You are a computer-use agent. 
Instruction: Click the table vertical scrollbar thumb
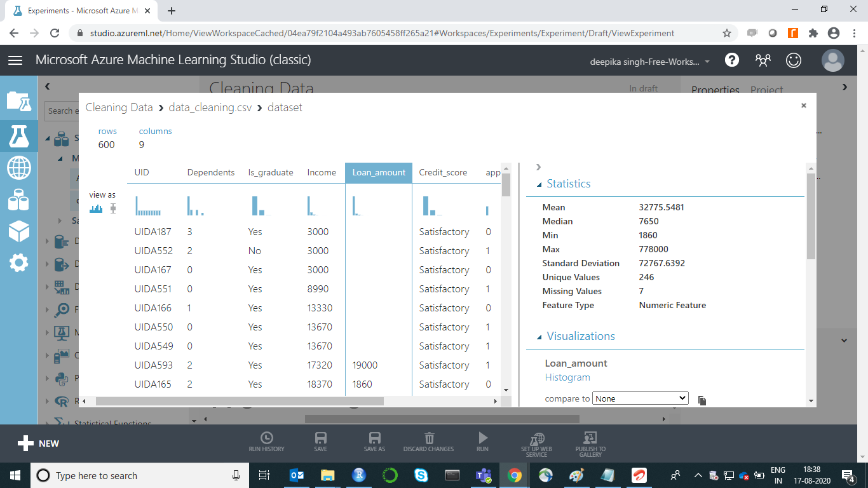(506, 184)
